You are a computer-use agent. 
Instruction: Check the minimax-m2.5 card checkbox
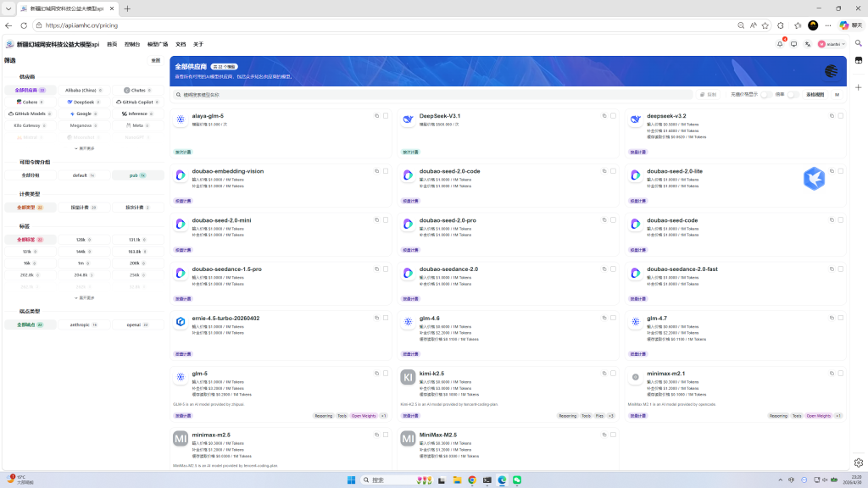(386, 435)
